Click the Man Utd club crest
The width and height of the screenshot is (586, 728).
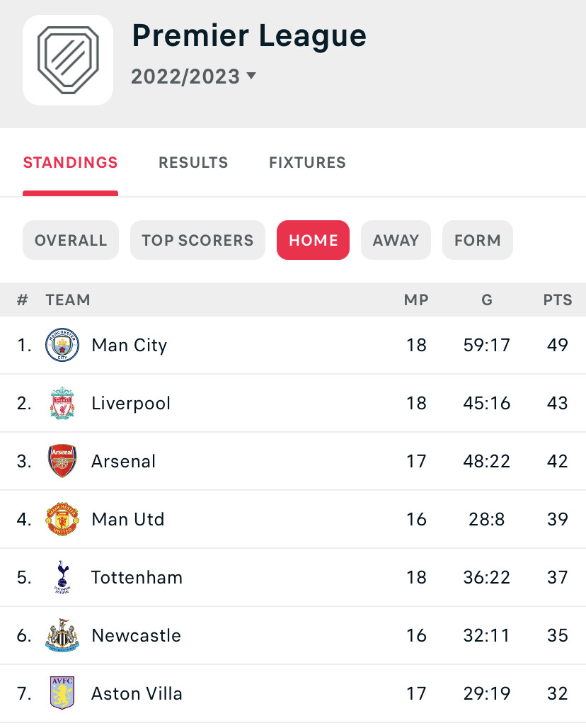pos(62,519)
